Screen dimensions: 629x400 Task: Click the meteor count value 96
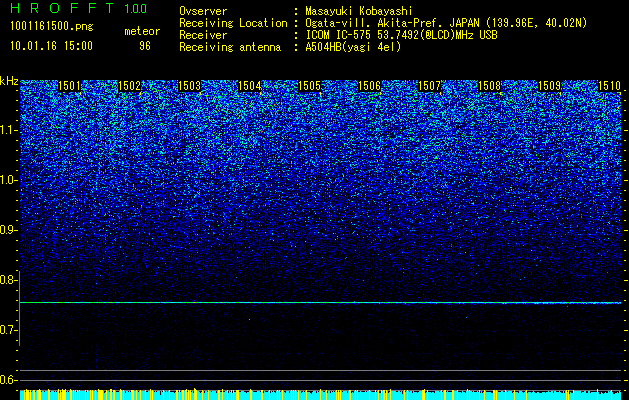145,46
